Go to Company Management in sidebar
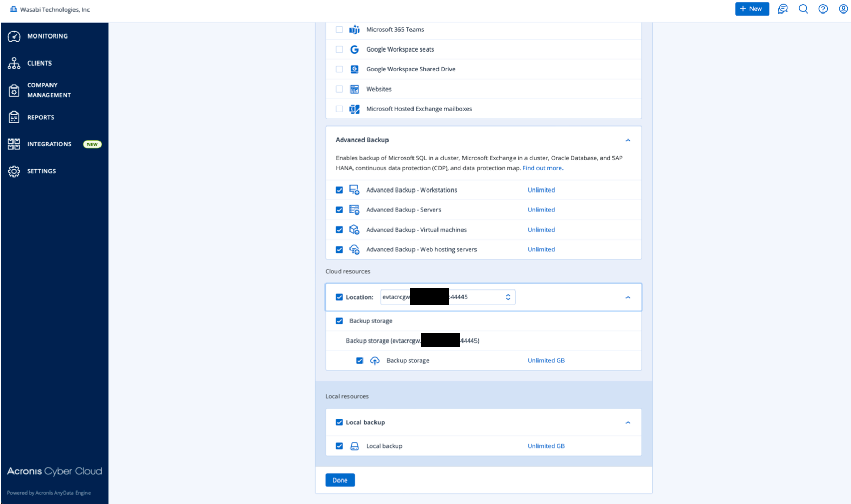This screenshot has height=504, width=851. pyautogui.click(x=48, y=90)
